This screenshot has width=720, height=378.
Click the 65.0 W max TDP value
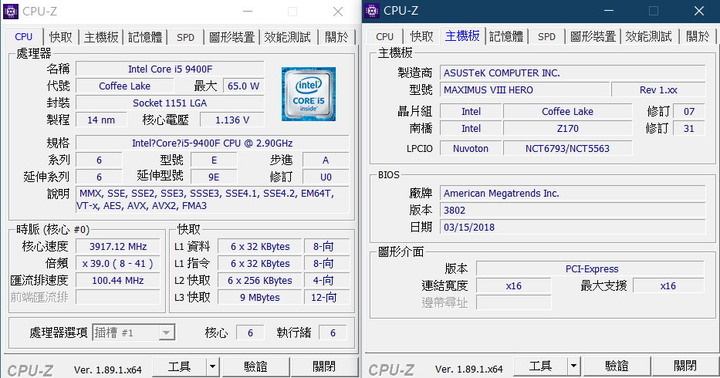243,86
